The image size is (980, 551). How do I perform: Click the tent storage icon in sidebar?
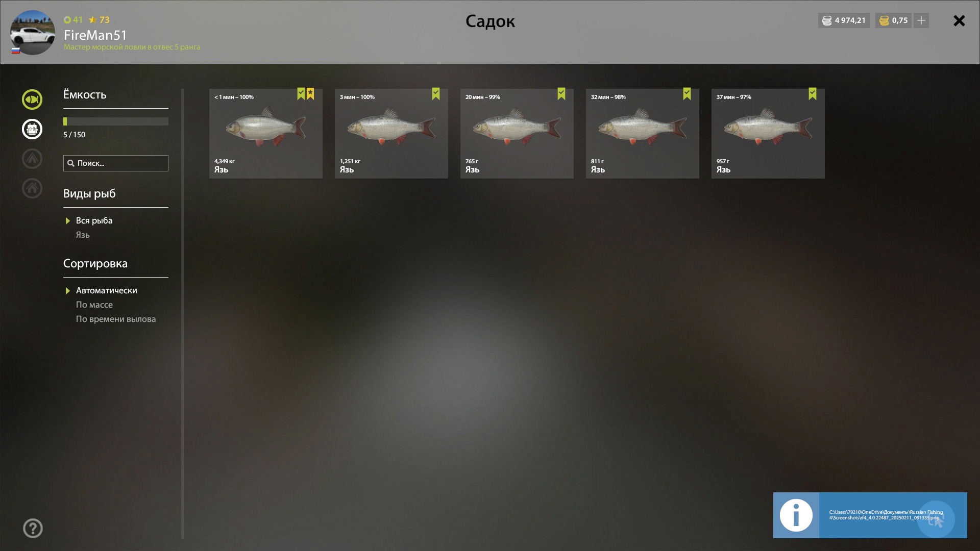point(32,159)
